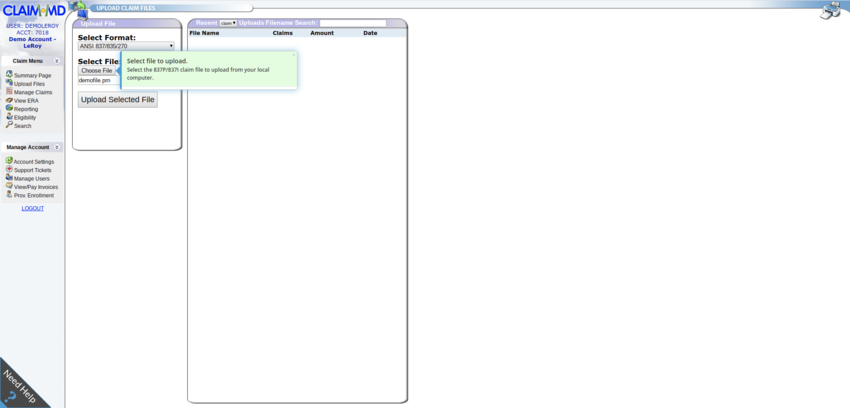Click the Summary Page icon

[9, 75]
